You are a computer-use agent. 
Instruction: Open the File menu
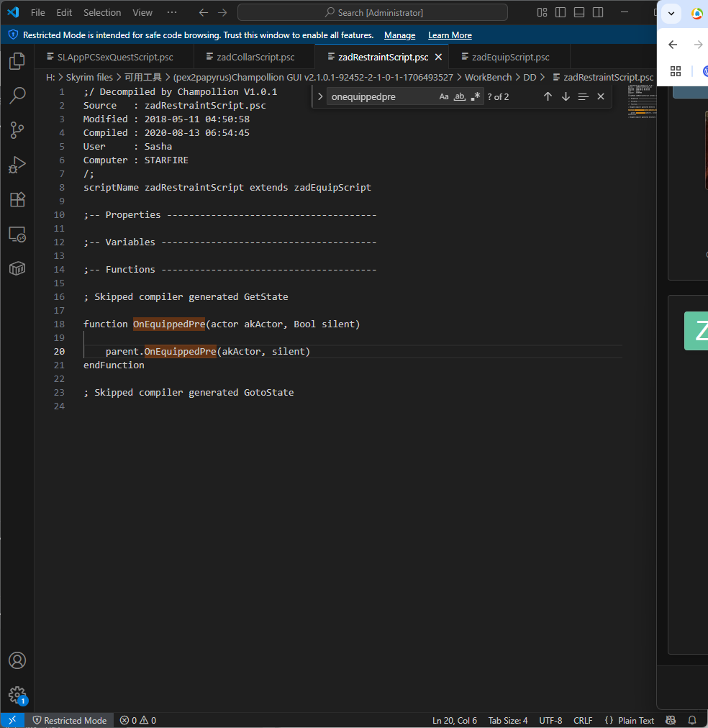(37, 12)
